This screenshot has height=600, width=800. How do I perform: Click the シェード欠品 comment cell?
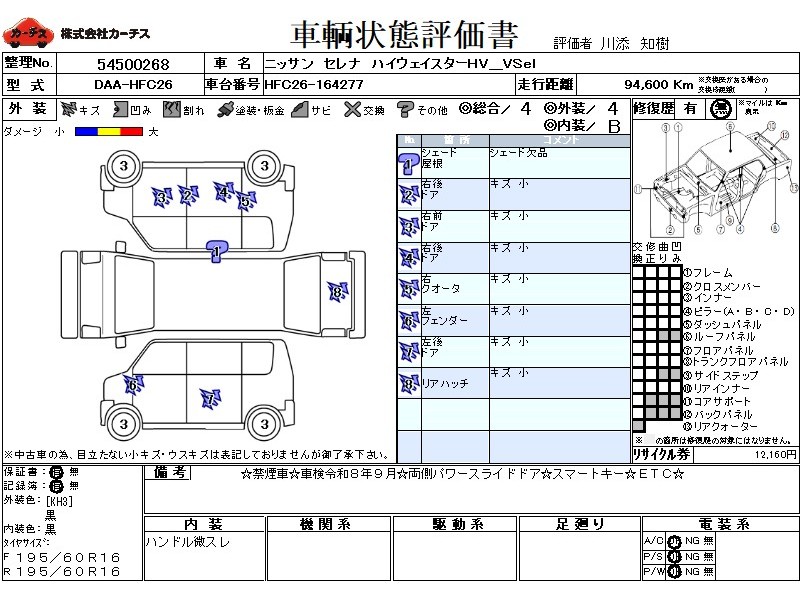tap(560, 163)
